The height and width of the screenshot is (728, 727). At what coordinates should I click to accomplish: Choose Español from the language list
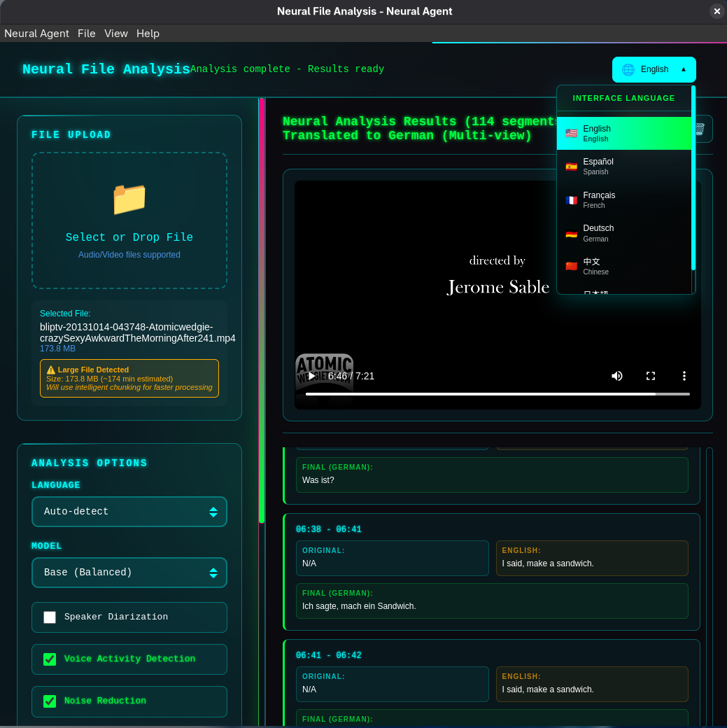coord(624,166)
